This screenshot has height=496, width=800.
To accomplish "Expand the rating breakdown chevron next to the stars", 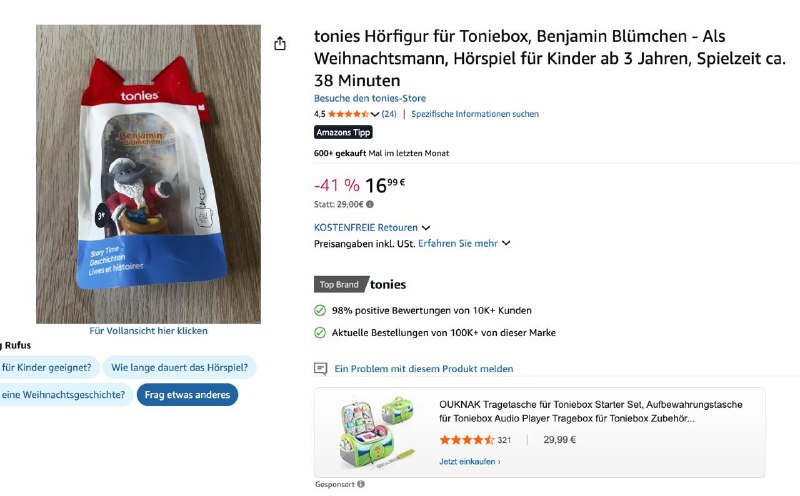I will pyautogui.click(x=375, y=114).
